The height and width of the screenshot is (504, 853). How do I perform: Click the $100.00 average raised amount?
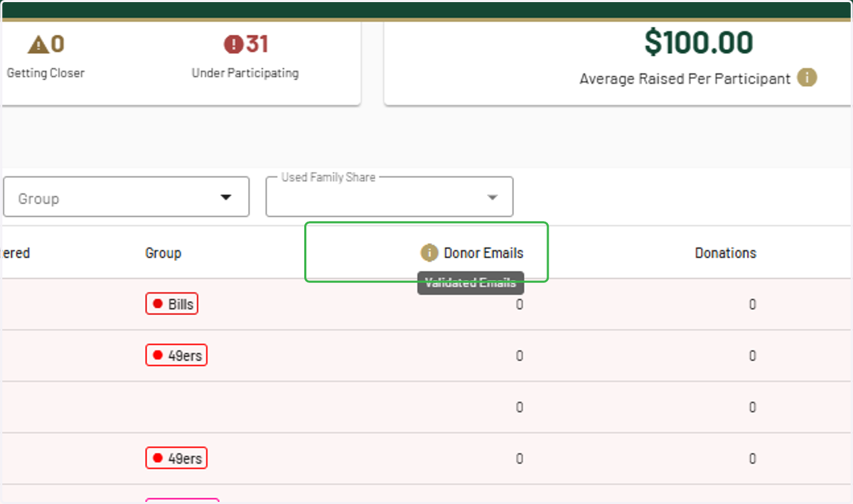[x=698, y=43]
